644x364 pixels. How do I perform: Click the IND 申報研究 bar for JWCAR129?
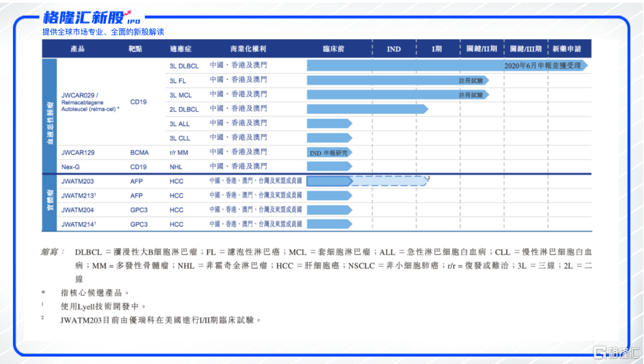pyautogui.click(x=329, y=153)
